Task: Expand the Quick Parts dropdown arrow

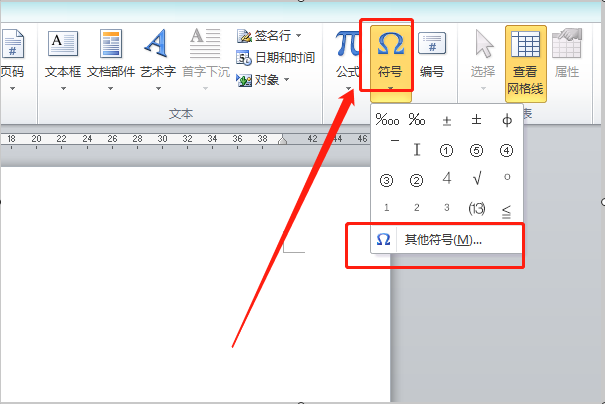Action: coord(110,89)
